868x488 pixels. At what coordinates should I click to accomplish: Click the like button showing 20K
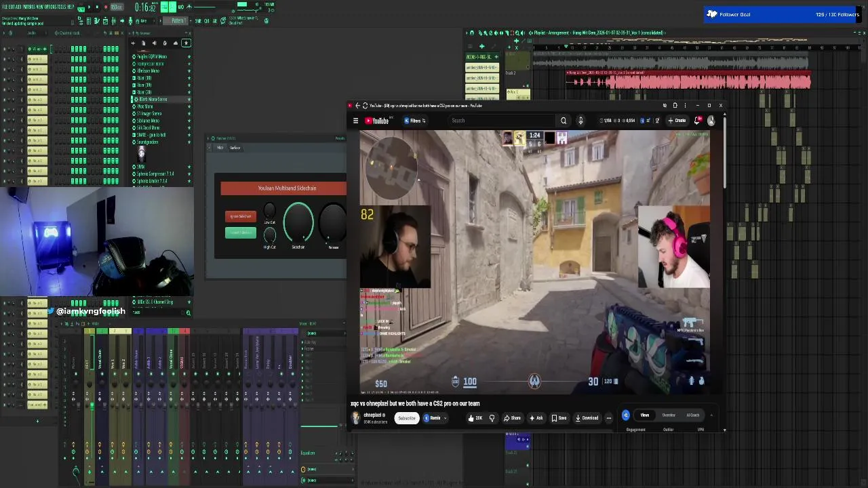click(x=475, y=418)
